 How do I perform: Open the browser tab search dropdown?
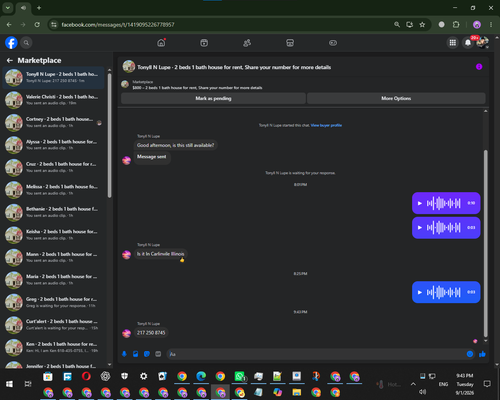click(8, 8)
